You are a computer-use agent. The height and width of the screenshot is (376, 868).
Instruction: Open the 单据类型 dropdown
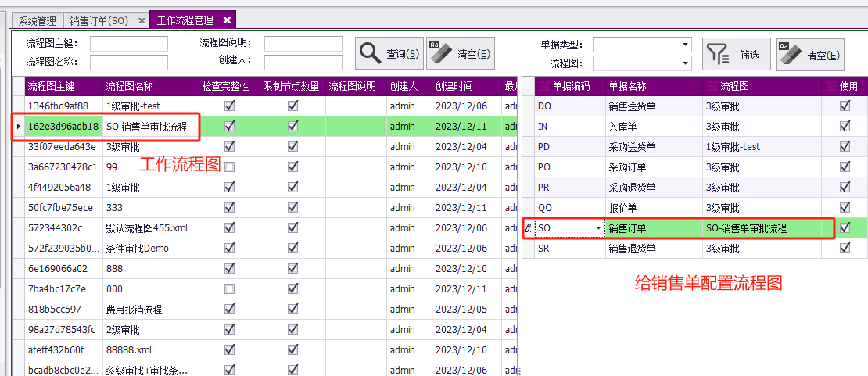(x=685, y=44)
